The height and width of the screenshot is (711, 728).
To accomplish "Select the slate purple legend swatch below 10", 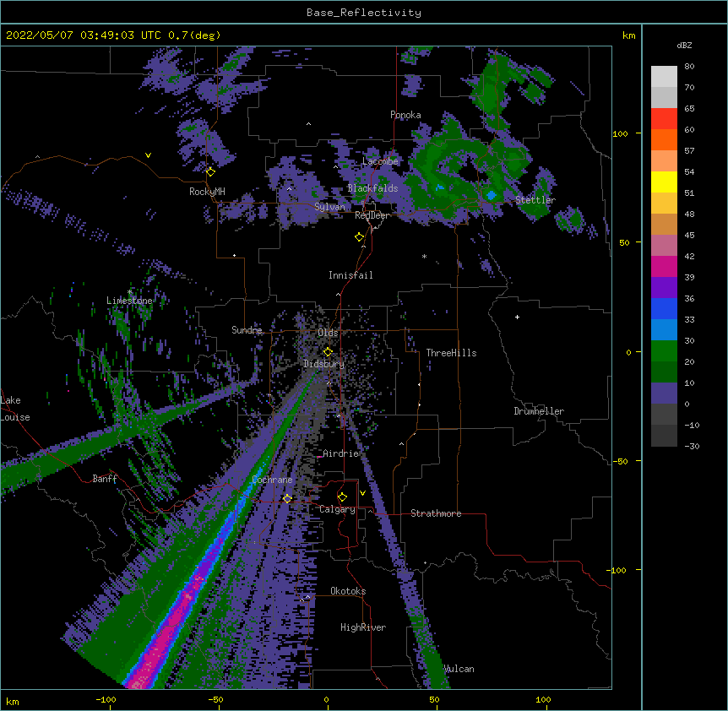I will 664,393.
